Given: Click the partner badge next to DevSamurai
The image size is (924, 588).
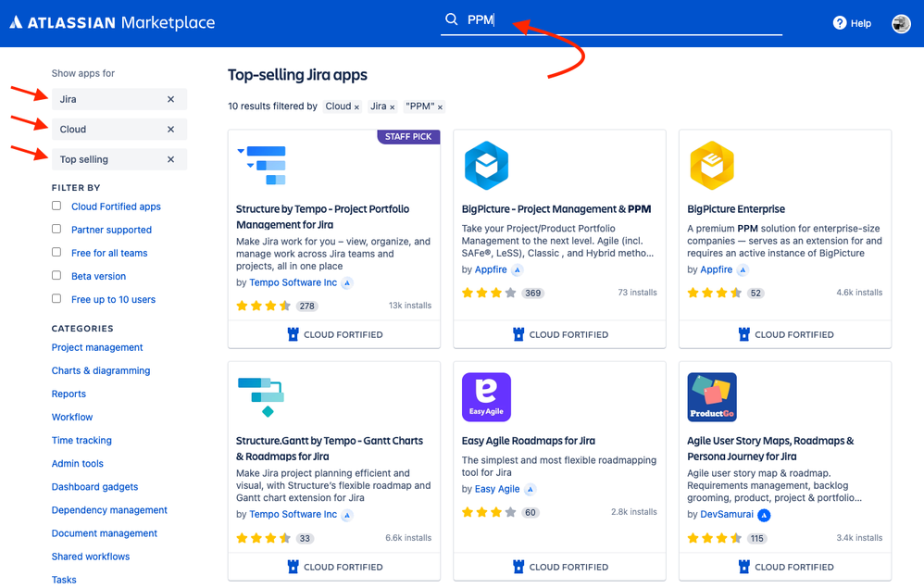Looking at the screenshot, I should [x=765, y=515].
